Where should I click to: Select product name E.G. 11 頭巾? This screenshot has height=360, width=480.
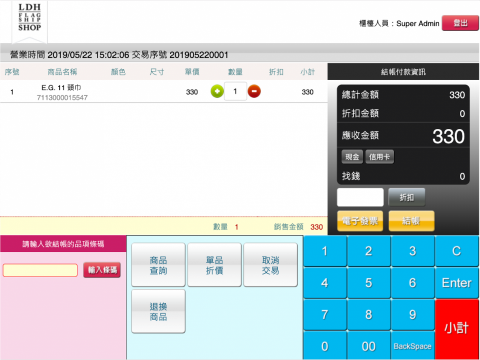[61, 88]
